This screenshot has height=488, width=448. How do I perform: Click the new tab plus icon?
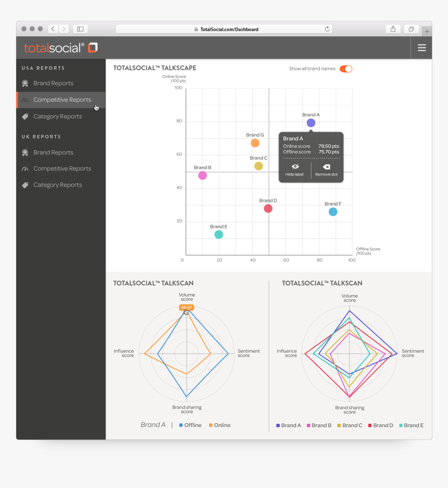(x=427, y=31)
